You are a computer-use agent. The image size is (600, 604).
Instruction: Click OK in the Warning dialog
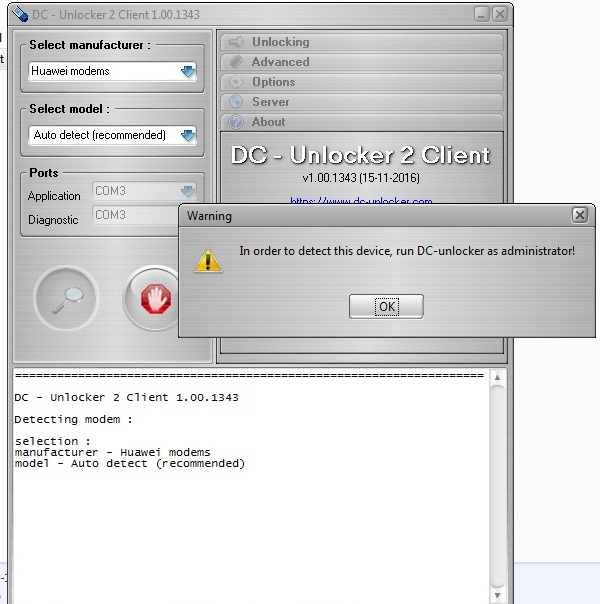[386, 307]
